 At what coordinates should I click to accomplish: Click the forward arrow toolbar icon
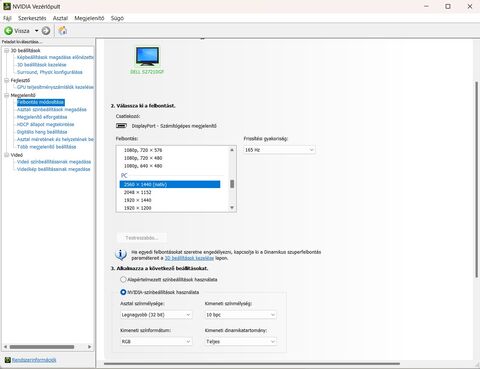click(46, 31)
